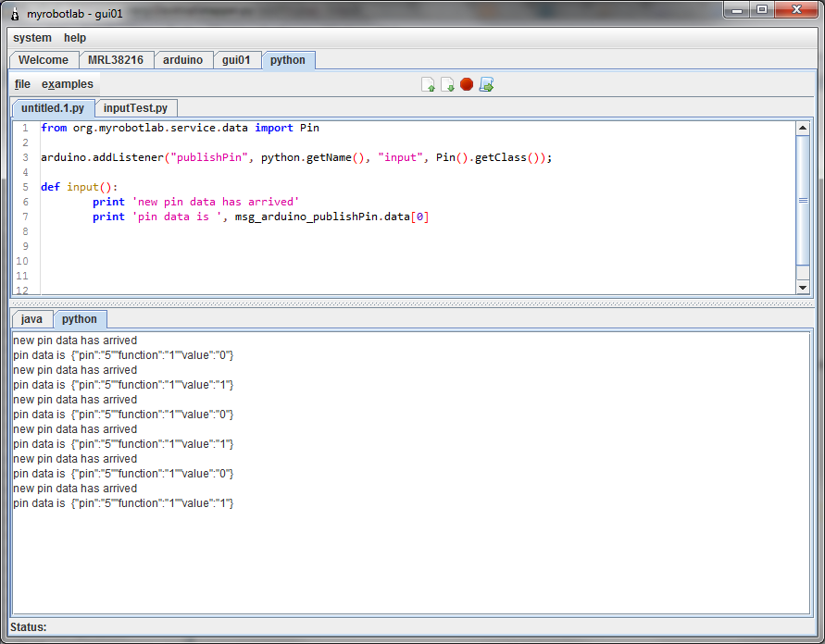Minimize the myrobotlab window
The height and width of the screenshot is (644, 825).
coord(737,10)
